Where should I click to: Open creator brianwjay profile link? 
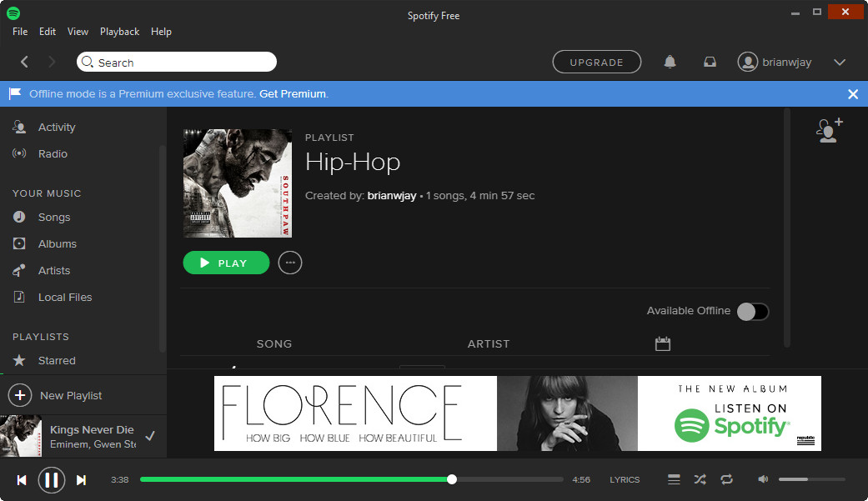[391, 195]
